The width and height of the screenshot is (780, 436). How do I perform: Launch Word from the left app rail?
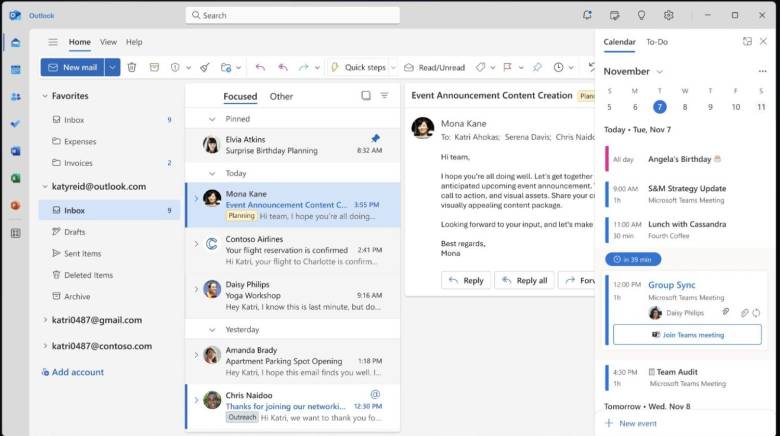point(15,151)
